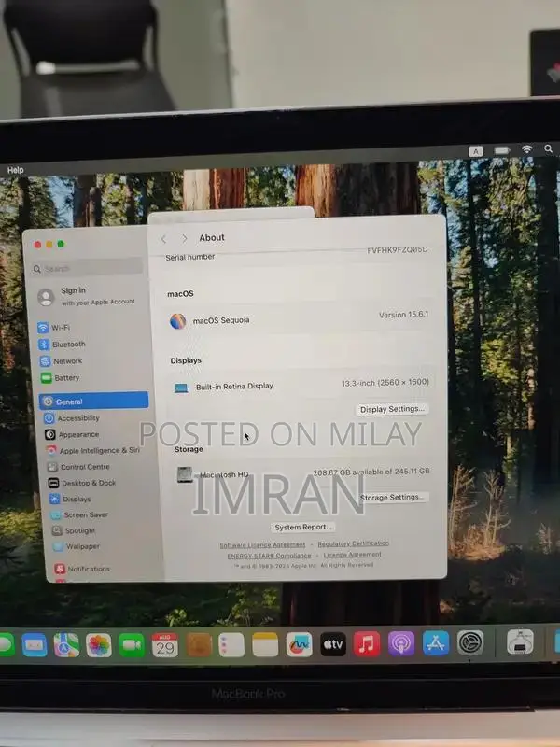Click the Version 15.6.1 text
The image size is (560, 747).
coord(404,315)
